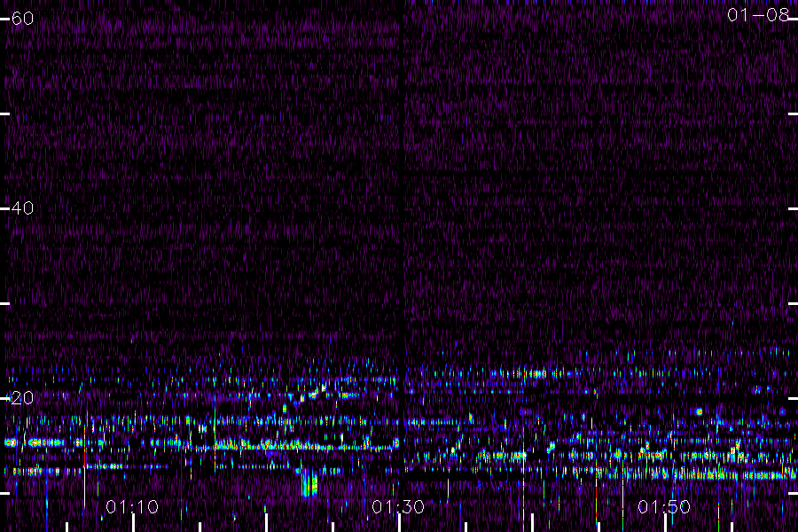Click the 20 frequency axis label
Image resolution: width=798 pixels, height=532 pixels.
(x=22, y=398)
